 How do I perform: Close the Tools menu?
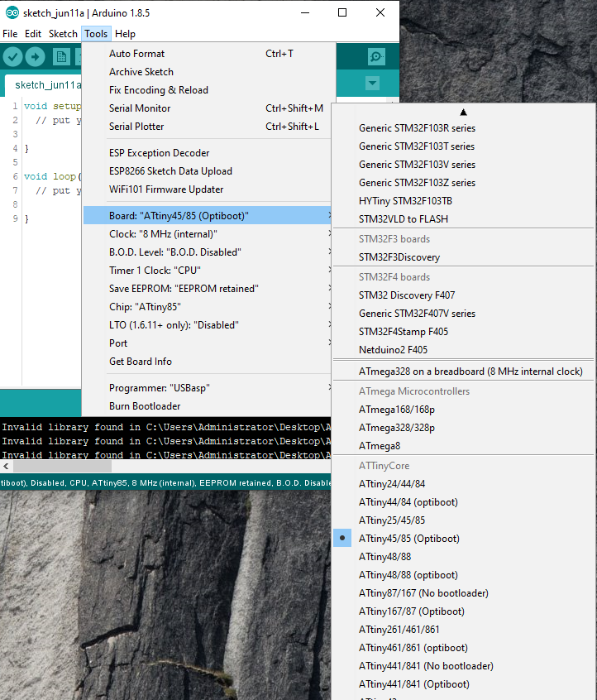(96, 34)
